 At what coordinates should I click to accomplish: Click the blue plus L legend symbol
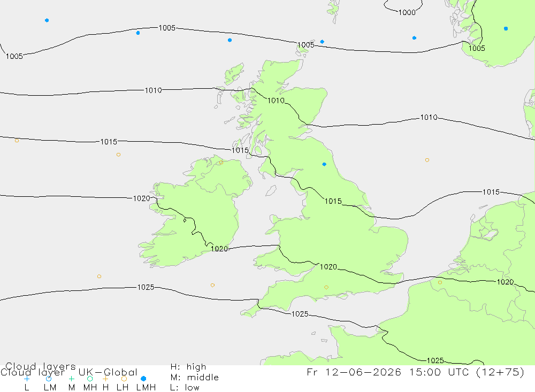pos(27,379)
